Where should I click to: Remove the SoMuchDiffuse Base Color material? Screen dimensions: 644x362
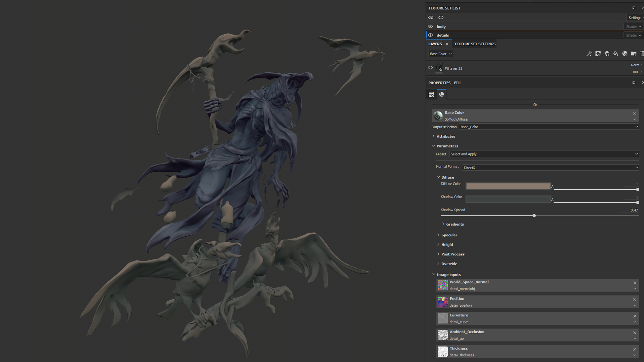(x=635, y=113)
